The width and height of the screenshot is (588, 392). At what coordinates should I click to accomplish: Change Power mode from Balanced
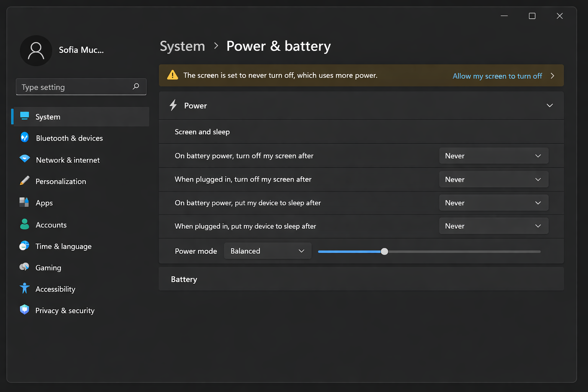coord(267,251)
